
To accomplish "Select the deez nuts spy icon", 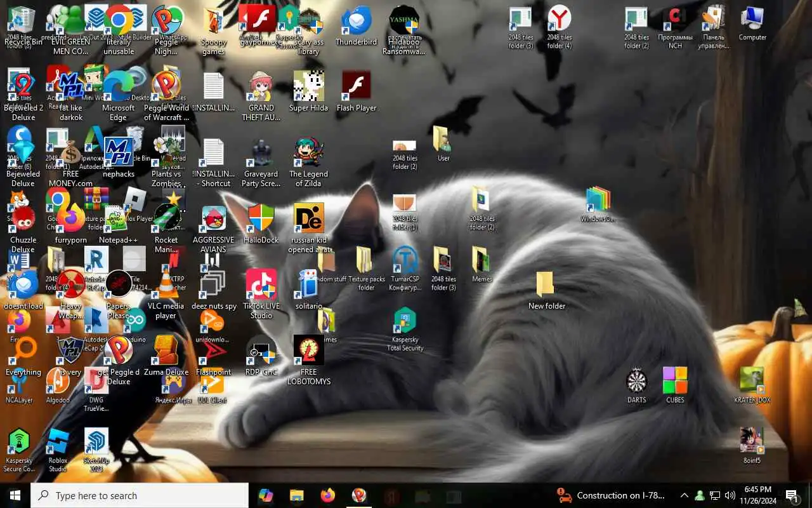I will (x=214, y=290).
